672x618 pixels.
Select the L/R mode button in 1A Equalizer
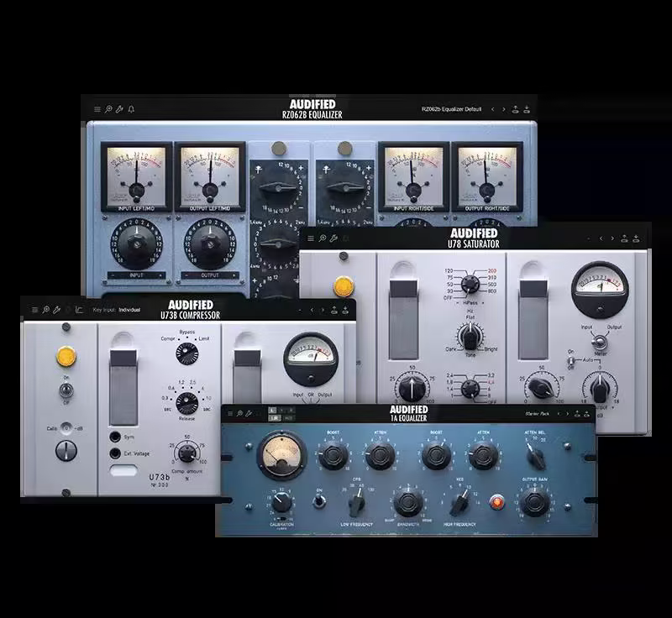coord(275,418)
